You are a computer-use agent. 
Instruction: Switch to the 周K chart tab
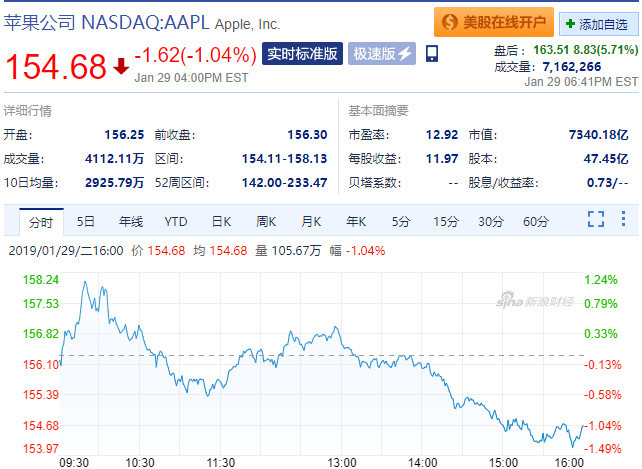[266, 222]
